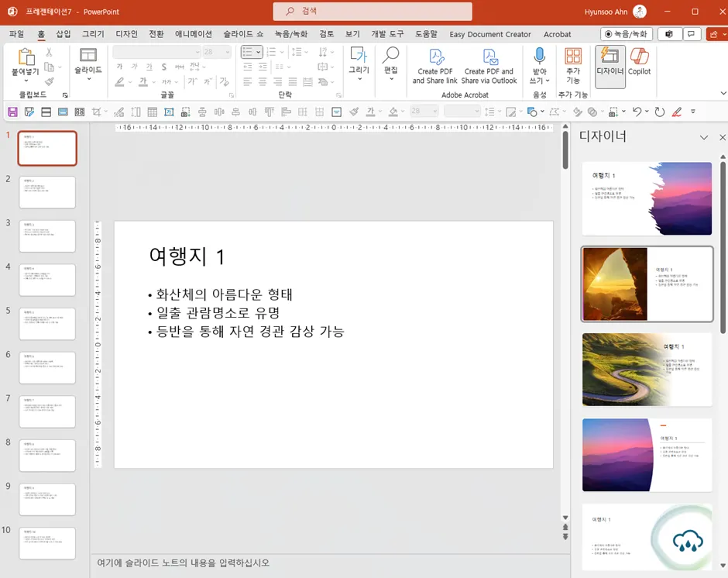
Task: Click the 그리기 drawing button in ribbon
Action: [359, 62]
